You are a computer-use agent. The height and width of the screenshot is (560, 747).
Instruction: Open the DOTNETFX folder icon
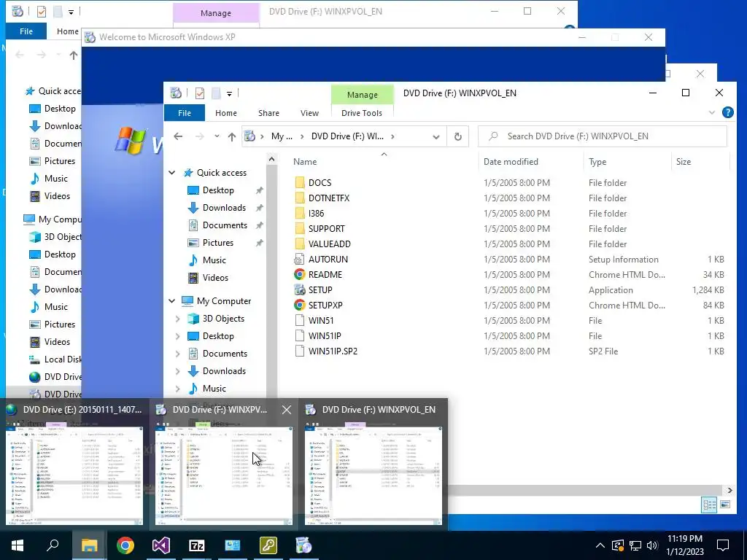coord(300,198)
